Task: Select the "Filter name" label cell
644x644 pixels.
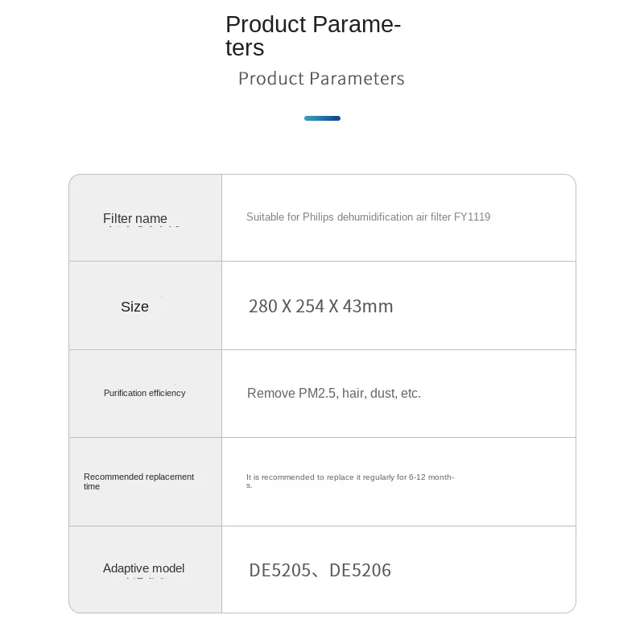Action: pyautogui.click(x=135, y=218)
